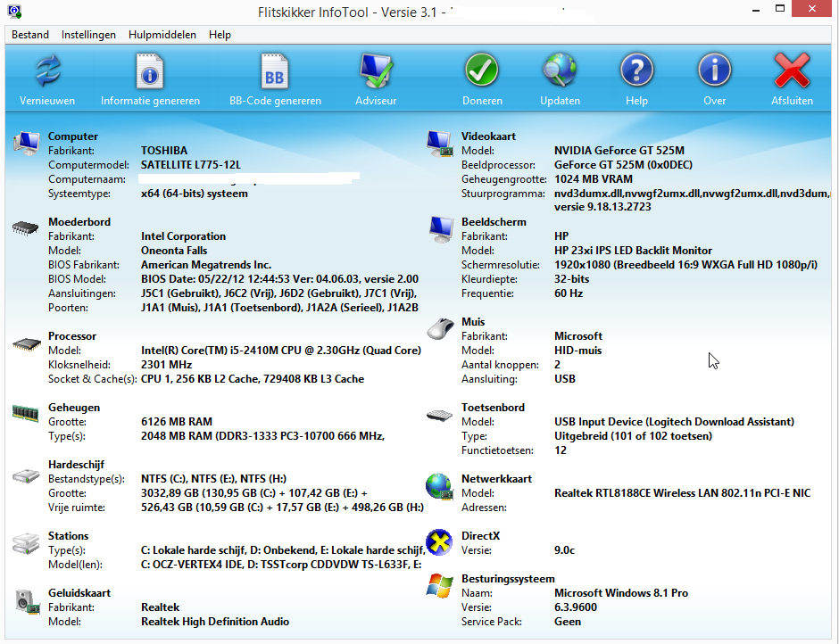Open the blue Help question mark icon
Viewport: 839px width, 644px height.
pyautogui.click(x=636, y=70)
